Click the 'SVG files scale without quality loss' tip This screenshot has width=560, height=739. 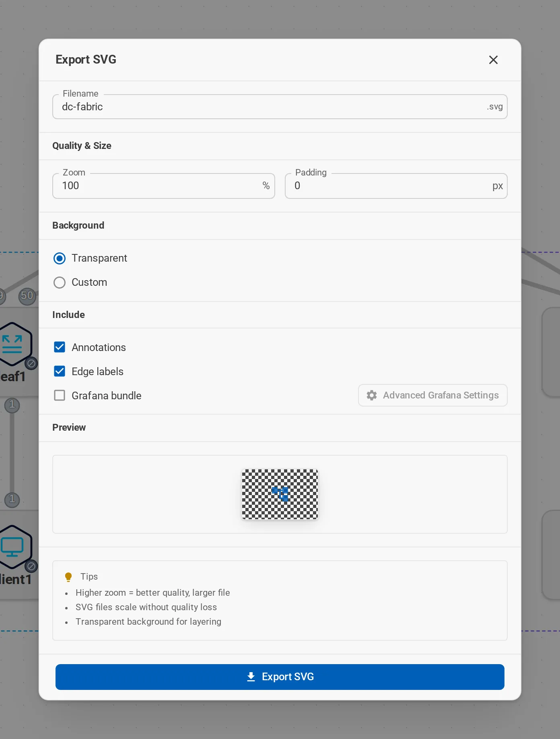click(x=146, y=607)
